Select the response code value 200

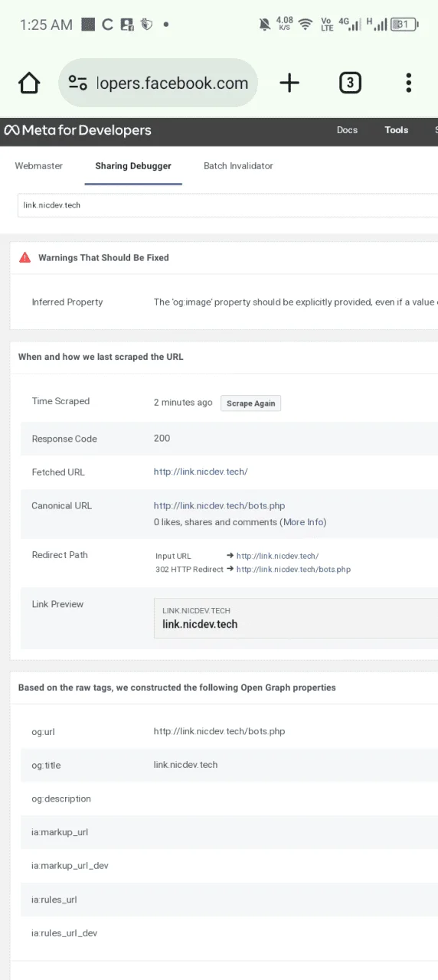click(162, 439)
